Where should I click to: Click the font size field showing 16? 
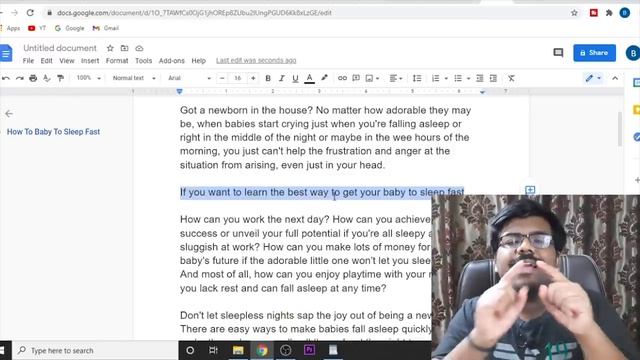pos(238,78)
